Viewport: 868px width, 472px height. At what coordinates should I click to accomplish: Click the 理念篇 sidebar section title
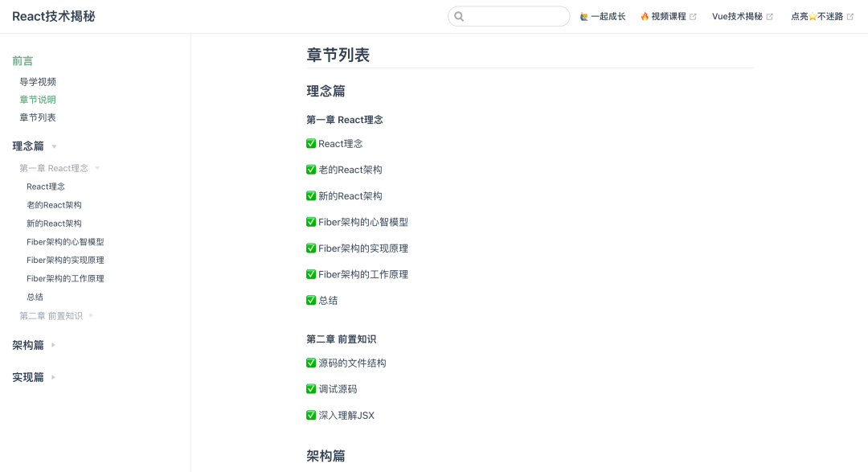pyautogui.click(x=28, y=146)
